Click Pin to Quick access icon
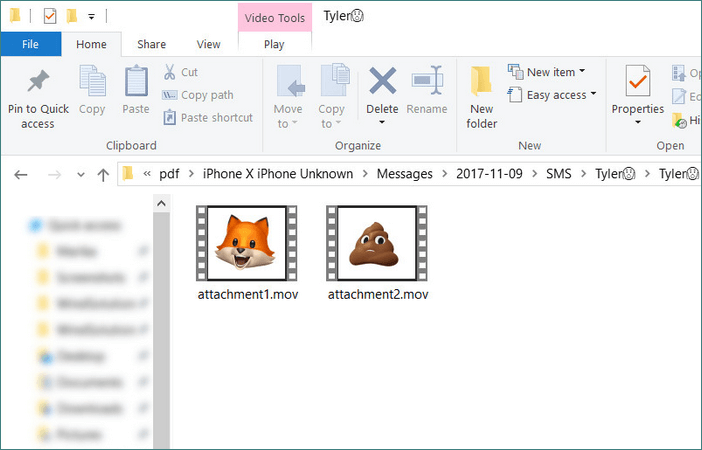This screenshot has width=702, height=450. click(x=38, y=81)
